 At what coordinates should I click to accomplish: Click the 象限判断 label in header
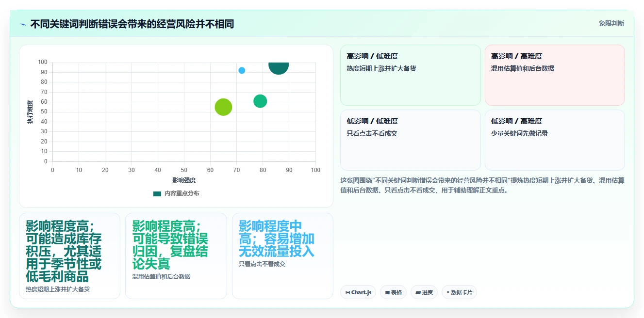(x=611, y=23)
